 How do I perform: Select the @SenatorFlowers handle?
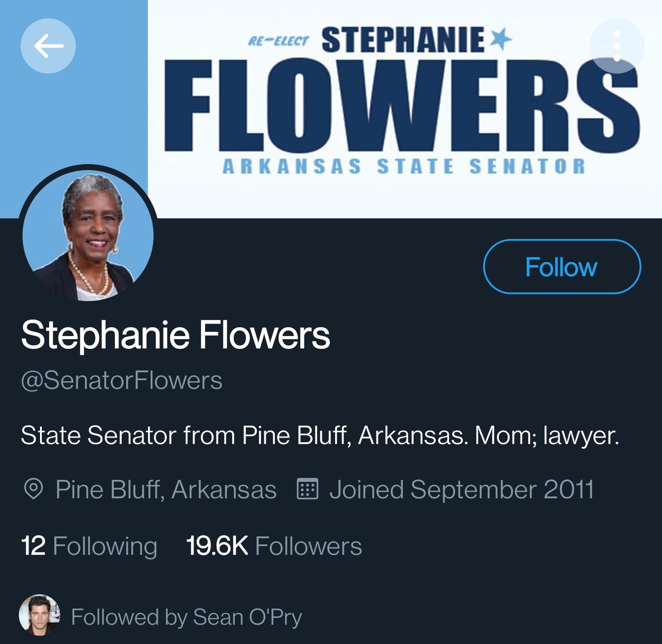122,381
